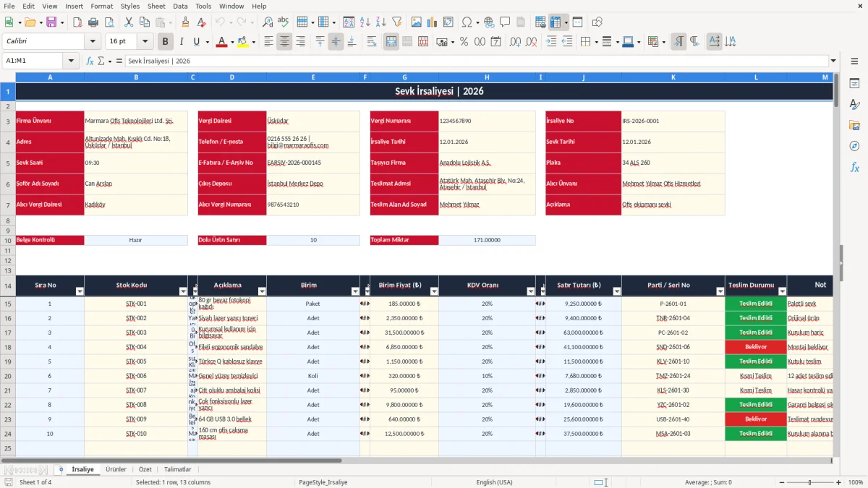Toggle Italic formatting
The height and width of the screenshot is (488, 868).
click(x=182, y=42)
